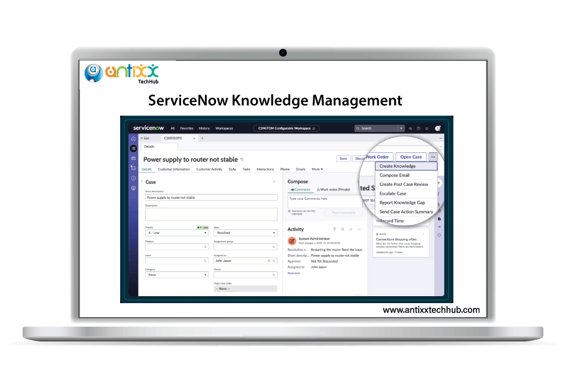Click the help icon in the ServiceNow header

click(419, 128)
